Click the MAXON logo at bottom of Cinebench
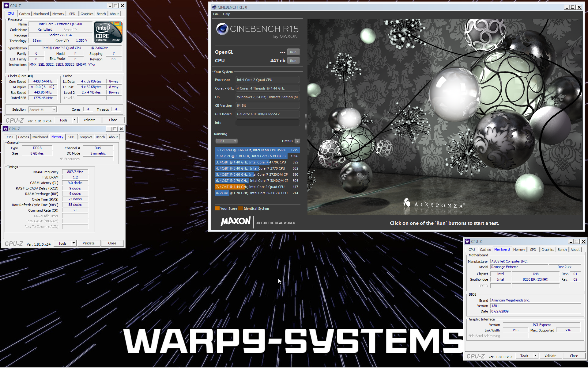This screenshot has width=588, height=368. [x=236, y=221]
